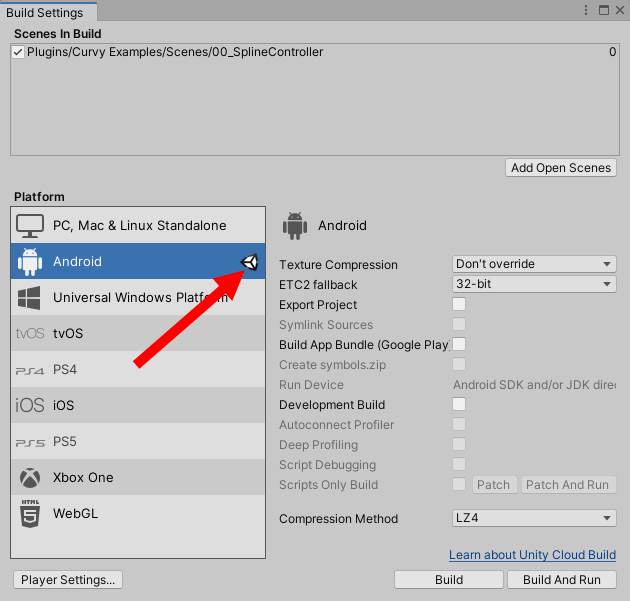
Task: Click the Patch And Run button
Action: click(569, 484)
